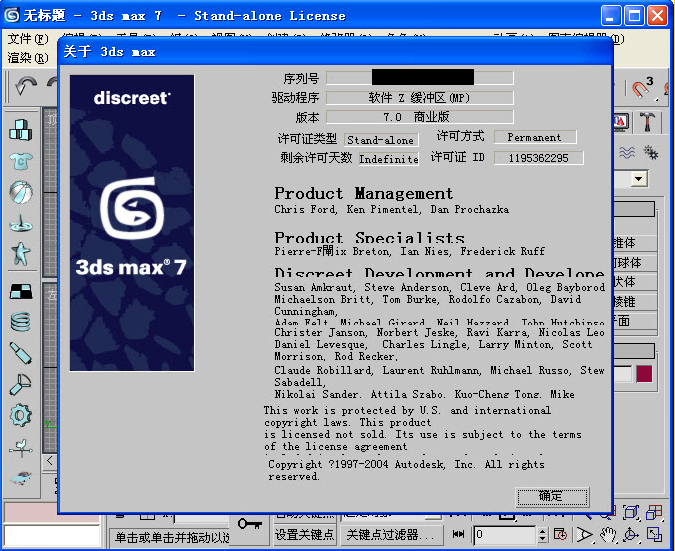Open the 文件(F) menu
This screenshot has height=551, width=675.
coord(28,39)
